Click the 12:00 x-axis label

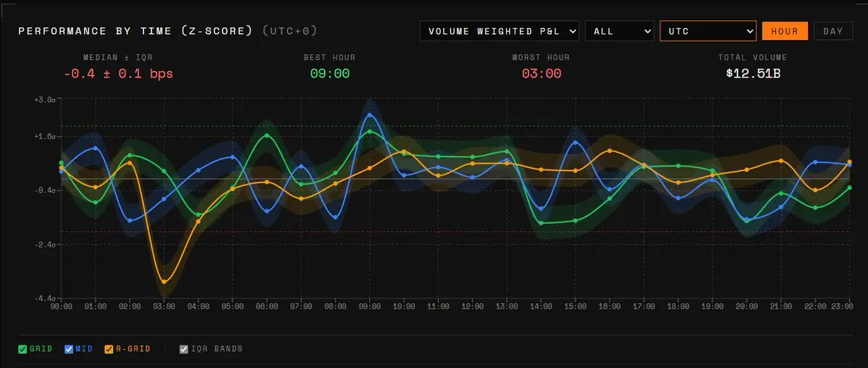click(473, 306)
